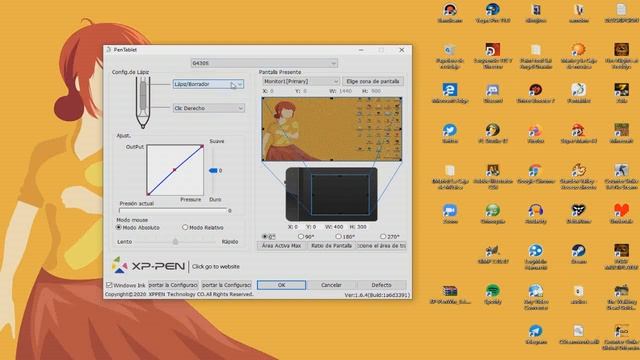
Task: Click Elige zona de pantalla button
Action: click(373, 81)
